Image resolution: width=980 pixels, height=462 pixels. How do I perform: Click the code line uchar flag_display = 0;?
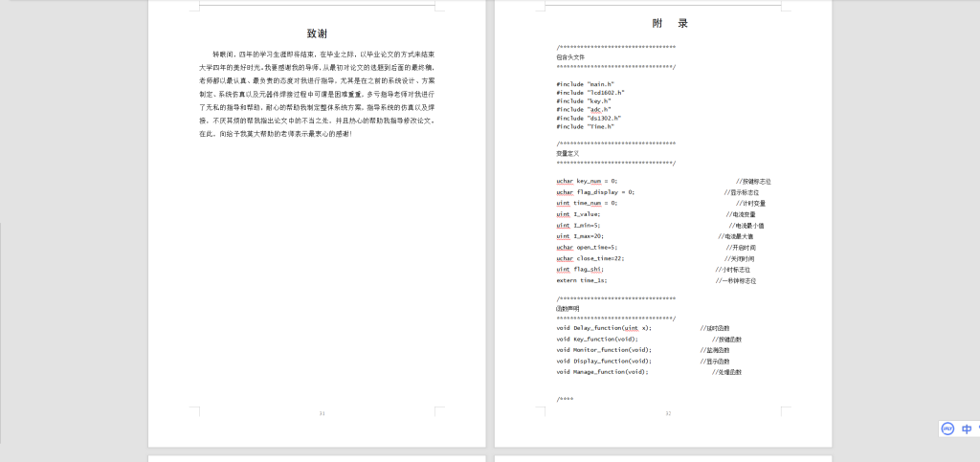click(x=595, y=192)
